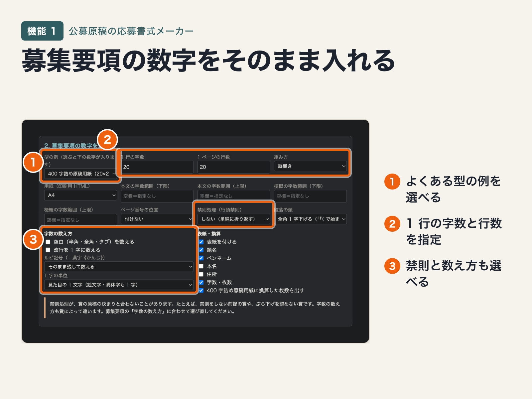Click the 1行の字数と行数を指定 caption
The image size is (532, 399).
tap(454, 231)
